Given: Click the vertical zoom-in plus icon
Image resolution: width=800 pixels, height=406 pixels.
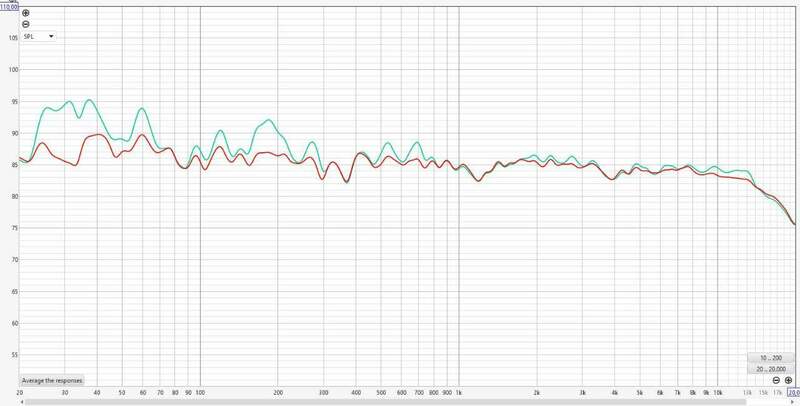Looking at the screenshot, I should (26, 13).
